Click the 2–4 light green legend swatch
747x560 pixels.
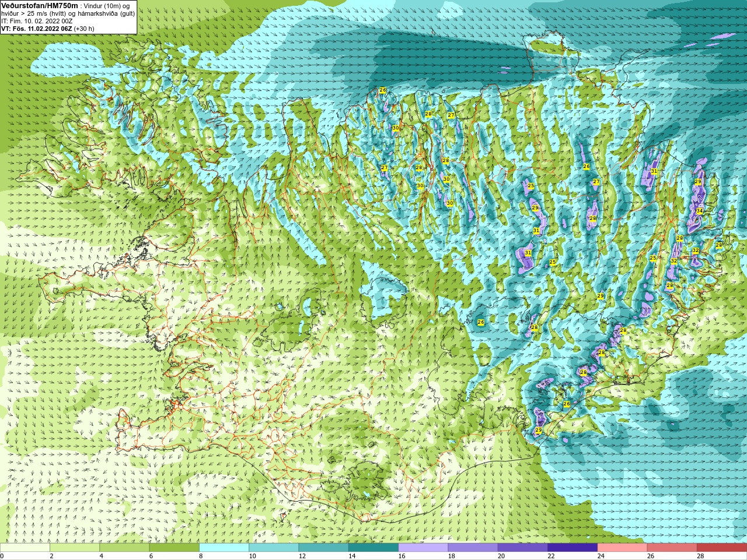75,548
